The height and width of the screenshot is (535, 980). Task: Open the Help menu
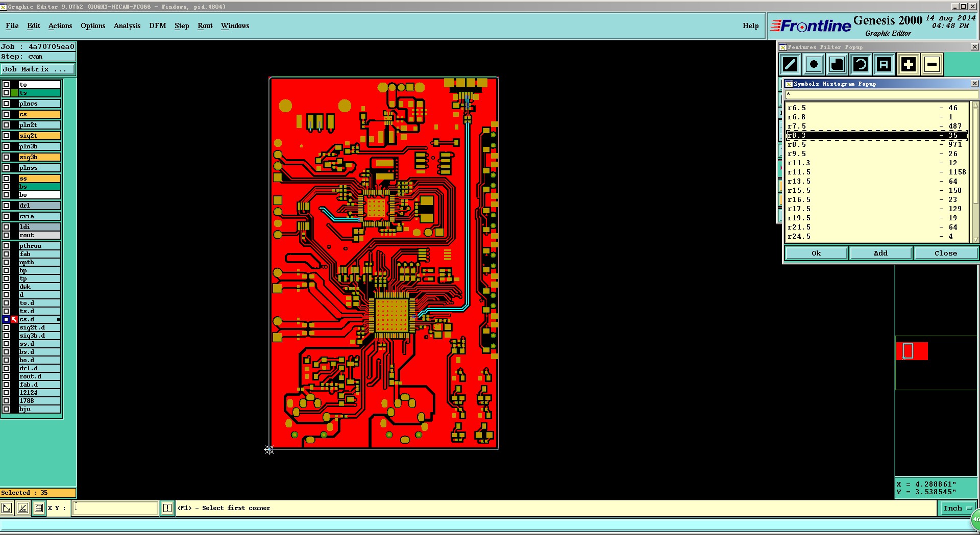(x=751, y=26)
